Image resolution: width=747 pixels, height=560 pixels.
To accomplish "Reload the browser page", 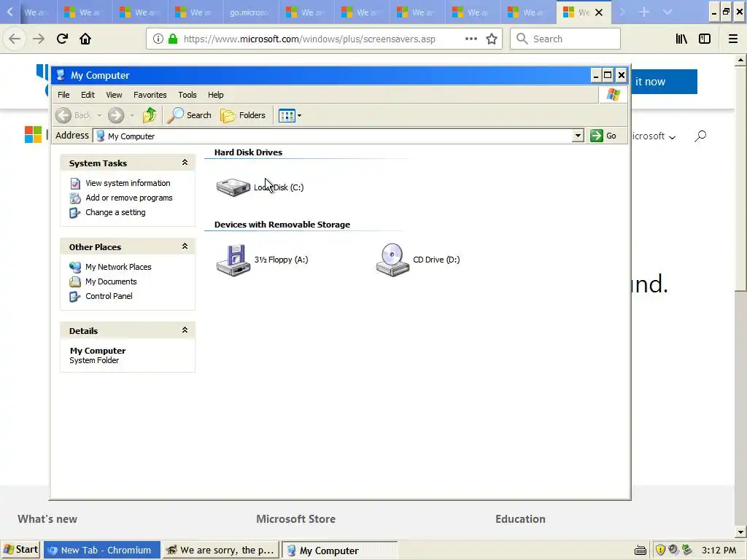I will coord(62,39).
